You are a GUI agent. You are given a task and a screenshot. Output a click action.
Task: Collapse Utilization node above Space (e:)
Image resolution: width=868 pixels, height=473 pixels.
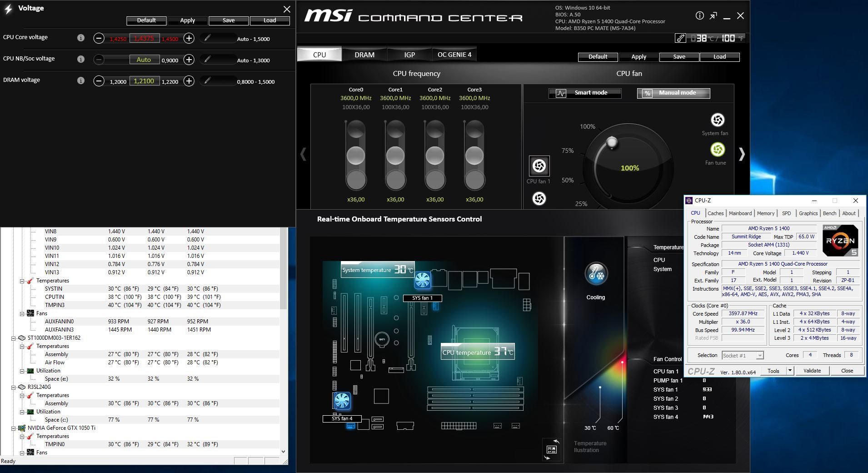coord(22,371)
